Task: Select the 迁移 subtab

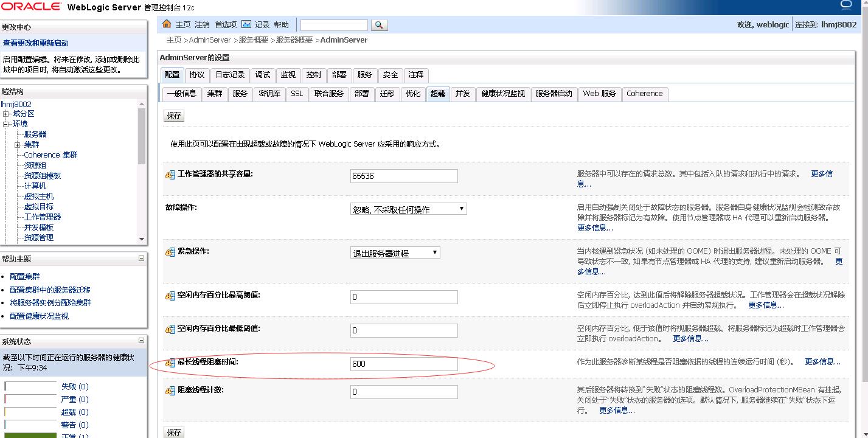Action: [387, 94]
